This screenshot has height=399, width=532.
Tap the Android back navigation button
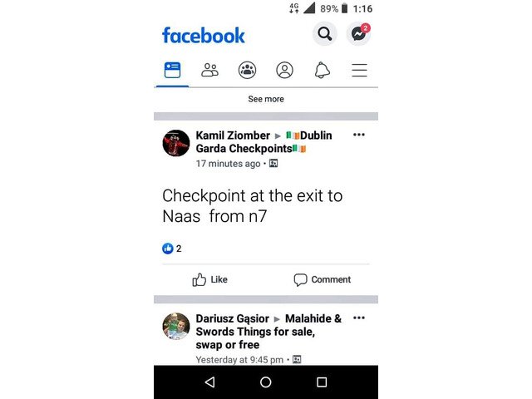(210, 382)
